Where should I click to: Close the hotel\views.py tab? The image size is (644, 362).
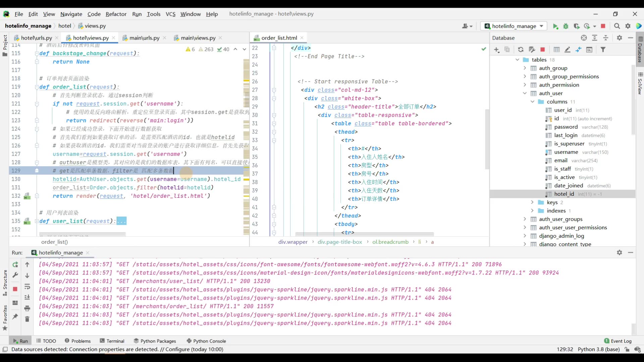pos(114,38)
